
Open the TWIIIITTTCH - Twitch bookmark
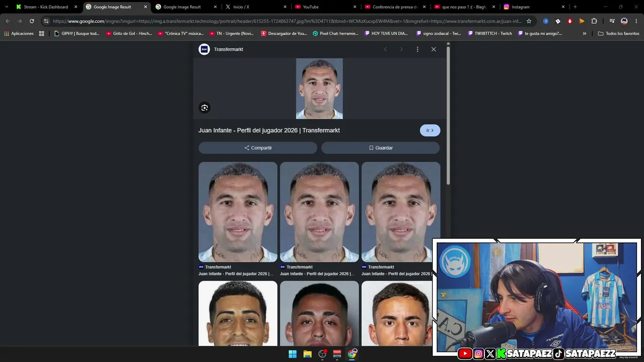(490, 34)
